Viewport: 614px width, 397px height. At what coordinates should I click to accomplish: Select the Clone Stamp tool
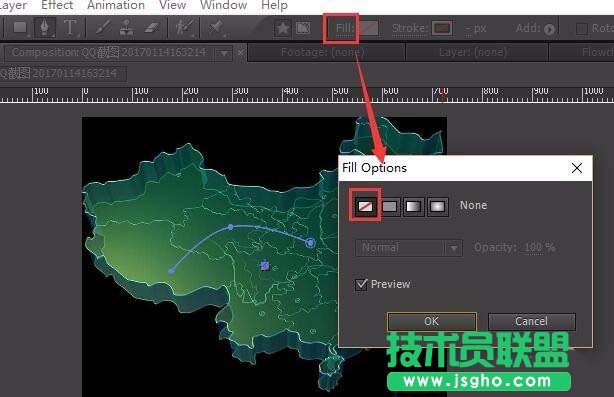[126, 28]
